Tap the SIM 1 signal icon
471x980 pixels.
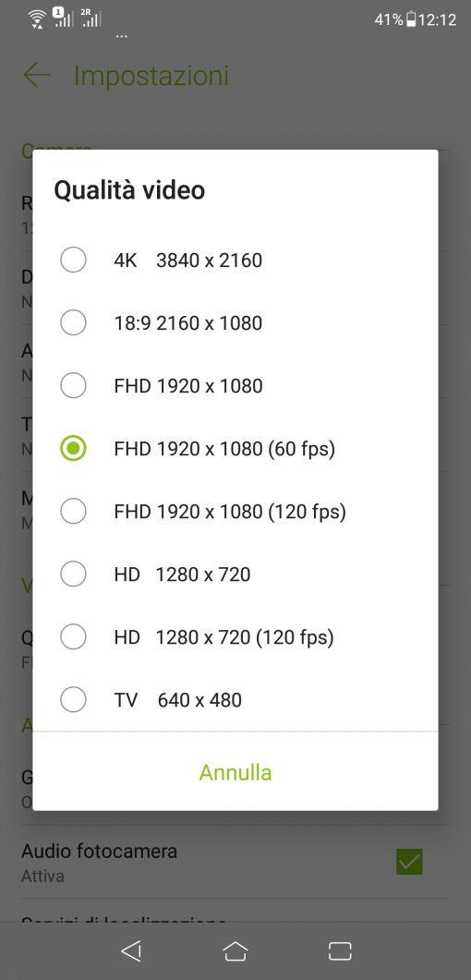63,18
